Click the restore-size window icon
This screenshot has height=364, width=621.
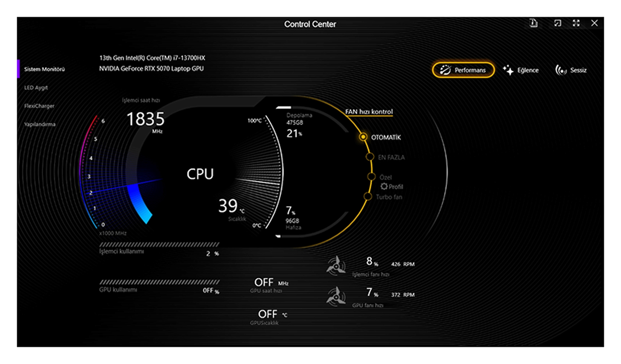(x=558, y=23)
